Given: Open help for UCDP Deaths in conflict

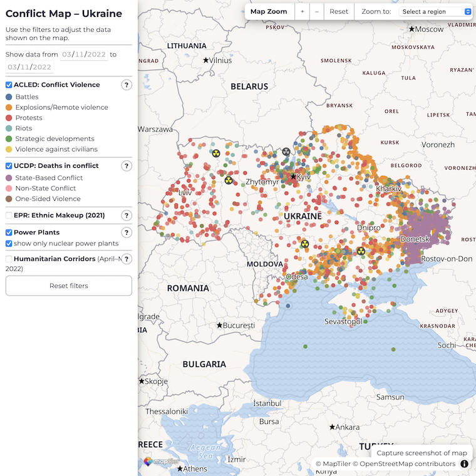Looking at the screenshot, I should [127, 166].
